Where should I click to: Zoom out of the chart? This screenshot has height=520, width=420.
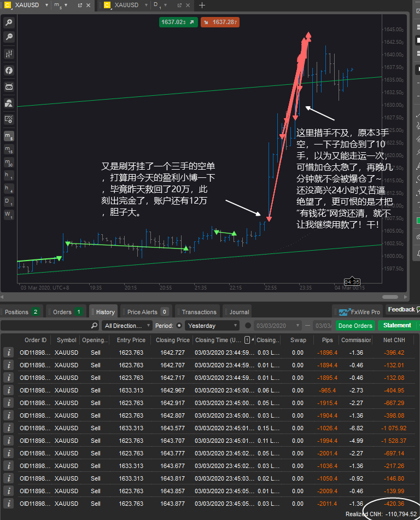[x=9, y=37]
